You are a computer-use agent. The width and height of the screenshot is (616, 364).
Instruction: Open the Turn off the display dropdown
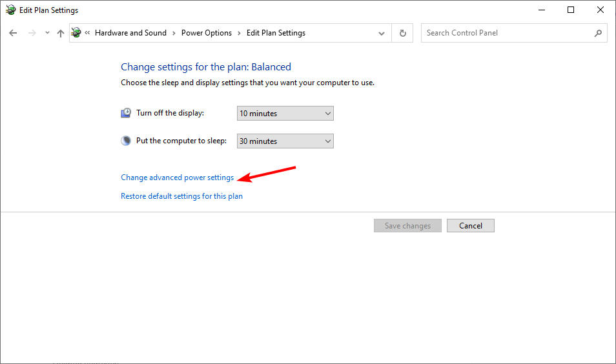tap(285, 114)
